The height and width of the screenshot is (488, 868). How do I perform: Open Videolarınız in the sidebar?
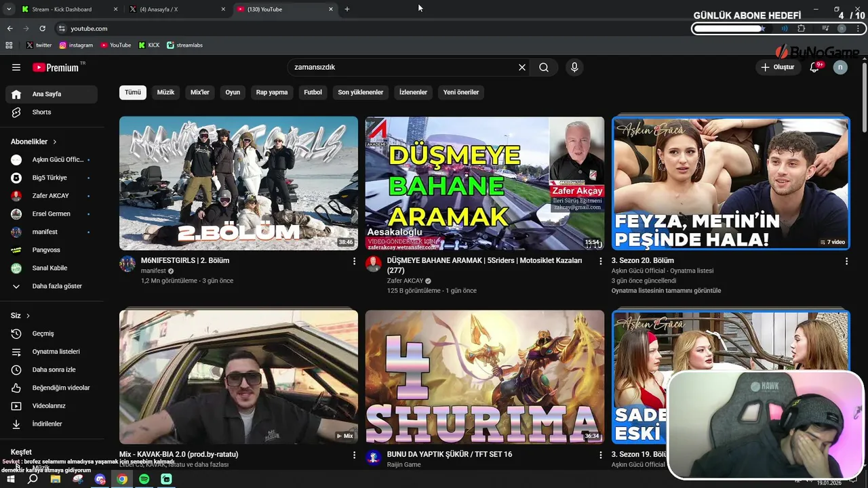pos(52,406)
